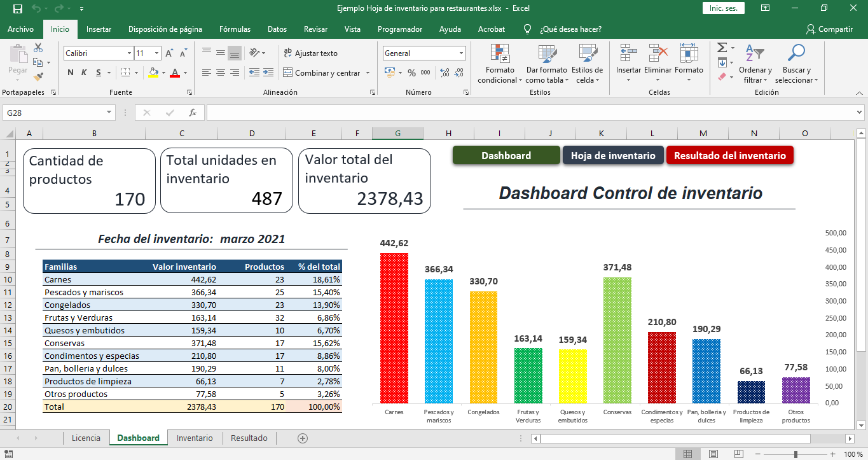Switch to the Inventario sheet tab
The image size is (868, 460).
[x=195, y=438]
